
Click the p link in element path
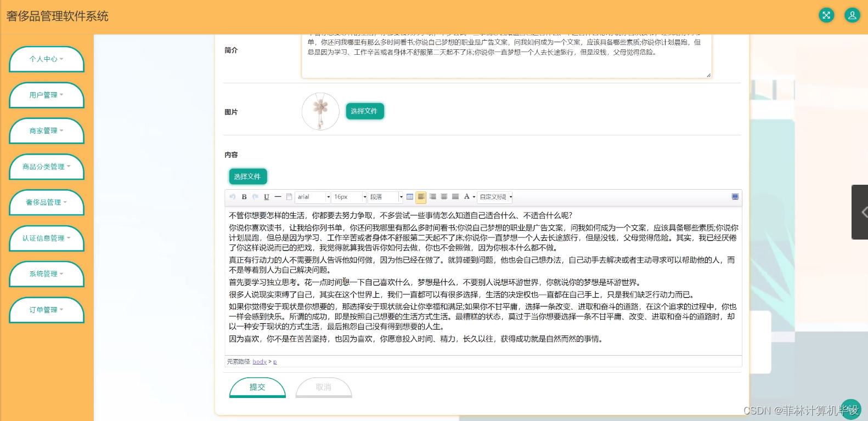275,362
